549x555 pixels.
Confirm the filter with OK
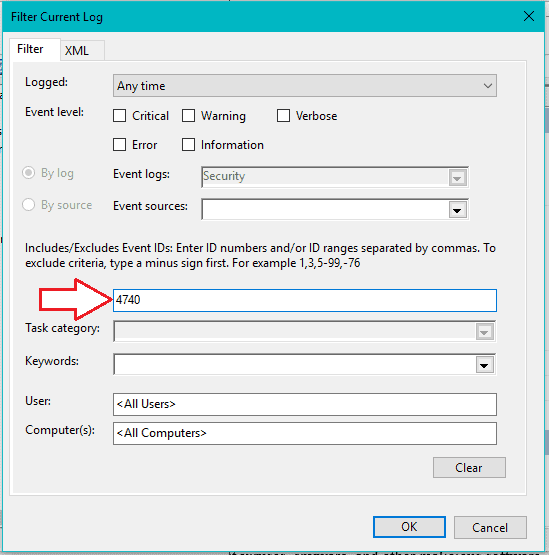(409, 527)
